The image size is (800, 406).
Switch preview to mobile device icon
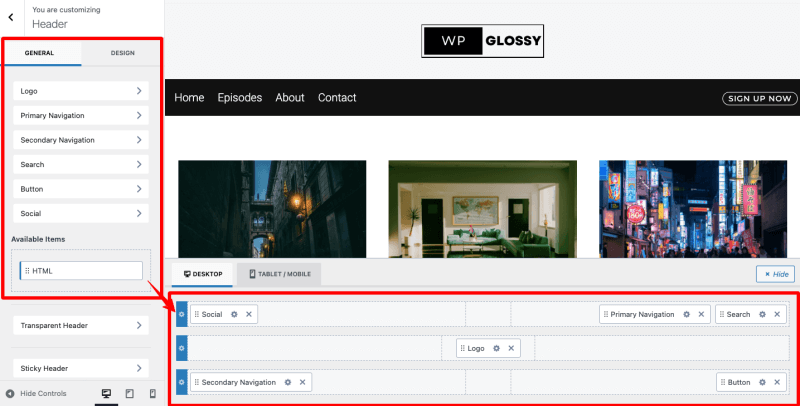[x=152, y=393]
